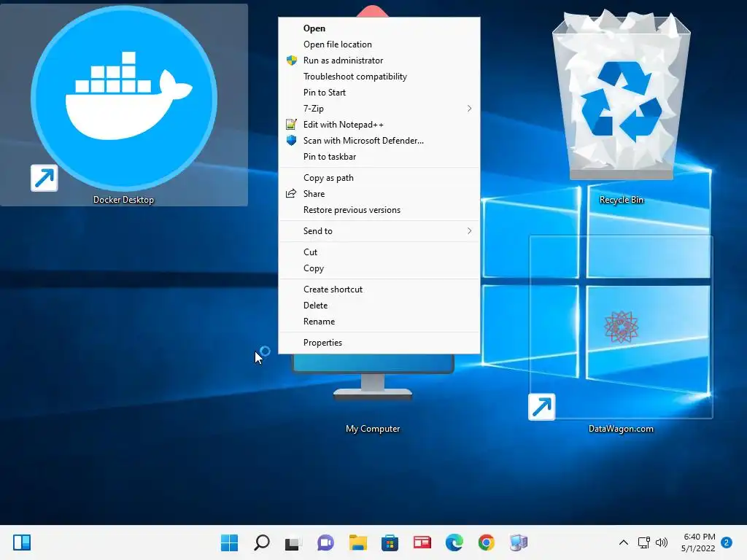Expand the Send to submenu arrow
This screenshot has height=560, width=747.
click(x=469, y=231)
